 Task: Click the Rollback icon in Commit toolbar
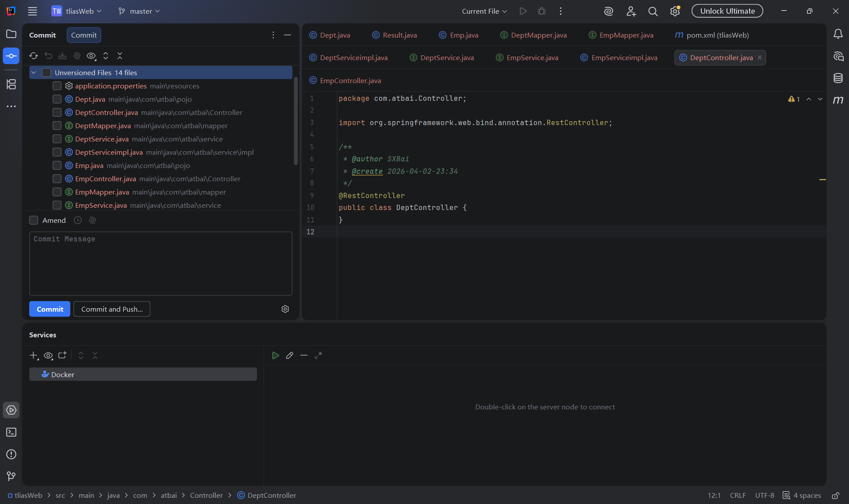(x=48, y=56)
